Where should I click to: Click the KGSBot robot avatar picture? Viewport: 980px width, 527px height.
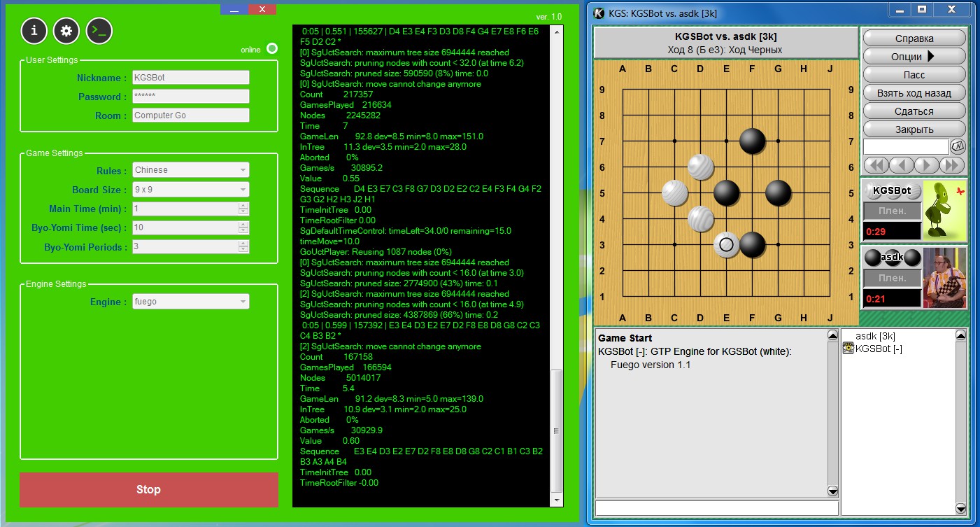945,211
